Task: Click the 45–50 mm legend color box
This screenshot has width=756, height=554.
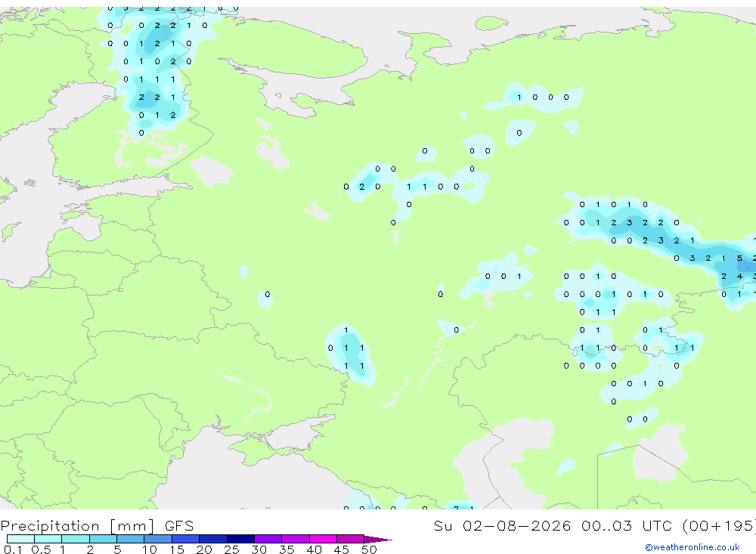Action: click(351, 539)
